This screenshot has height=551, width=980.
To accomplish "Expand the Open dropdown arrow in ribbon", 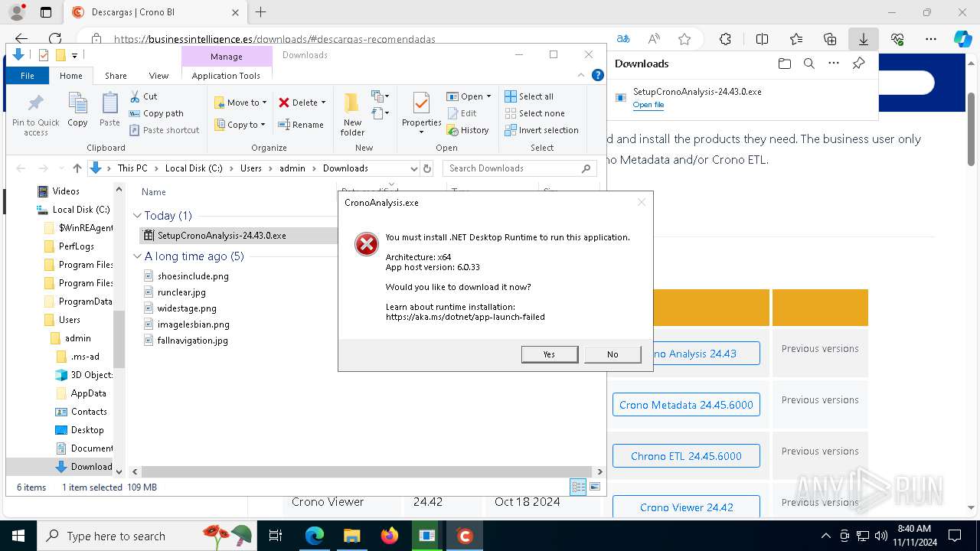I will coord(488,96).
